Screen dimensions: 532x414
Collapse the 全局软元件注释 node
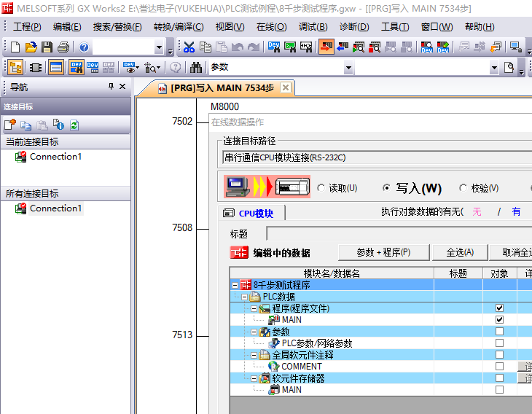pos(254,355)
